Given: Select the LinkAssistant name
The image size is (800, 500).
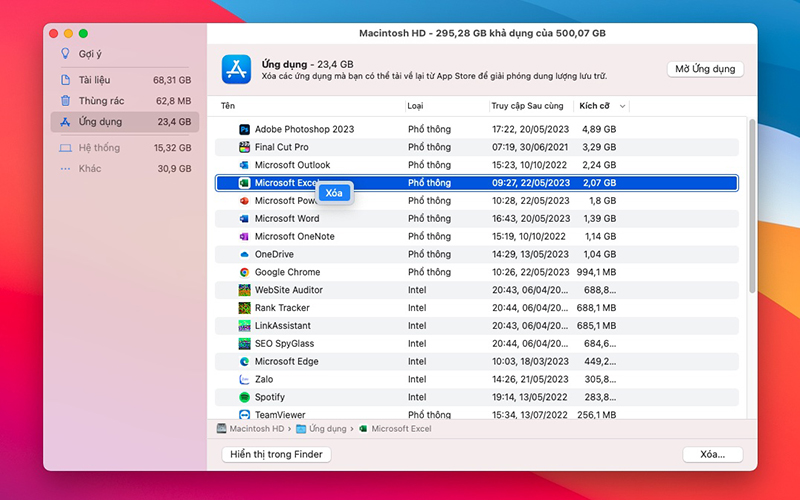Looking at the screenshot, I should pos(283,326).
